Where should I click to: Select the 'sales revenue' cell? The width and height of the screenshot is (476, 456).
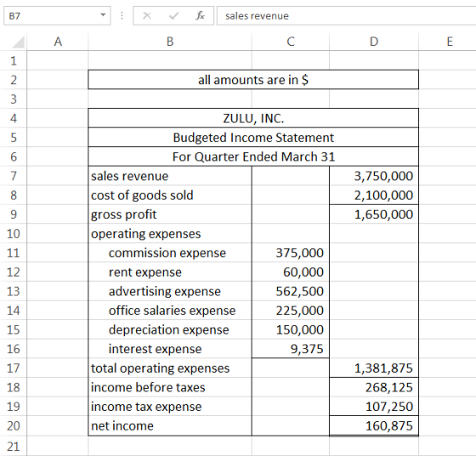point(170,176)
